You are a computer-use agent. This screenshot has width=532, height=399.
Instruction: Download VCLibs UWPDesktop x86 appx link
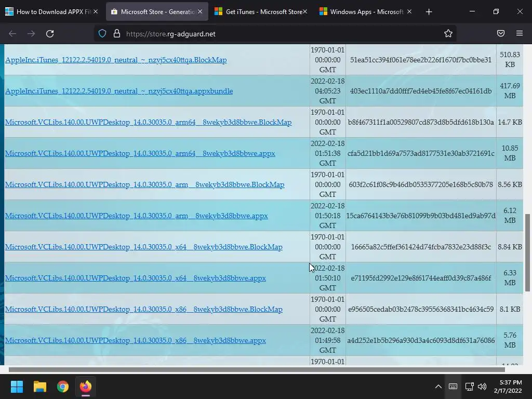click(x=136, y=341)
